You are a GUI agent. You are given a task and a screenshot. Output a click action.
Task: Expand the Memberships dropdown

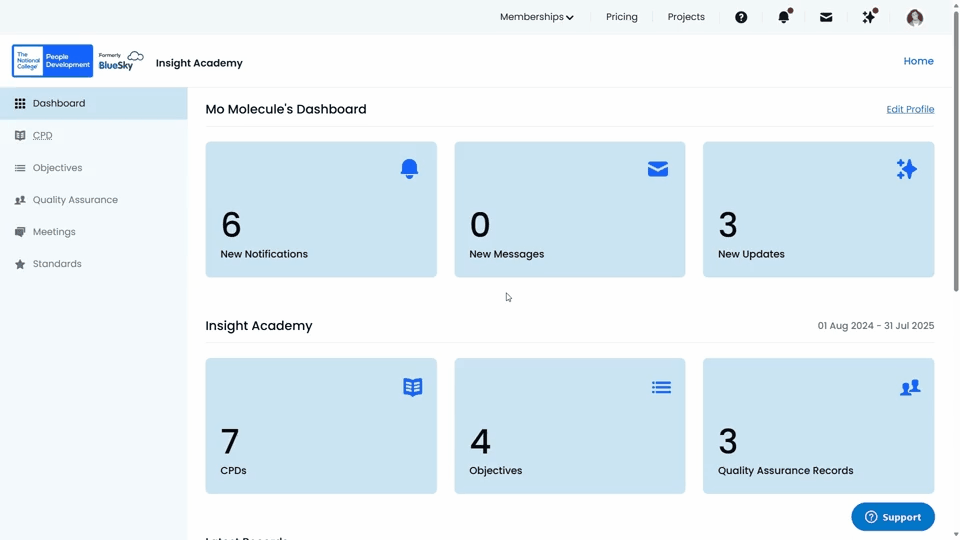(537, 17)
